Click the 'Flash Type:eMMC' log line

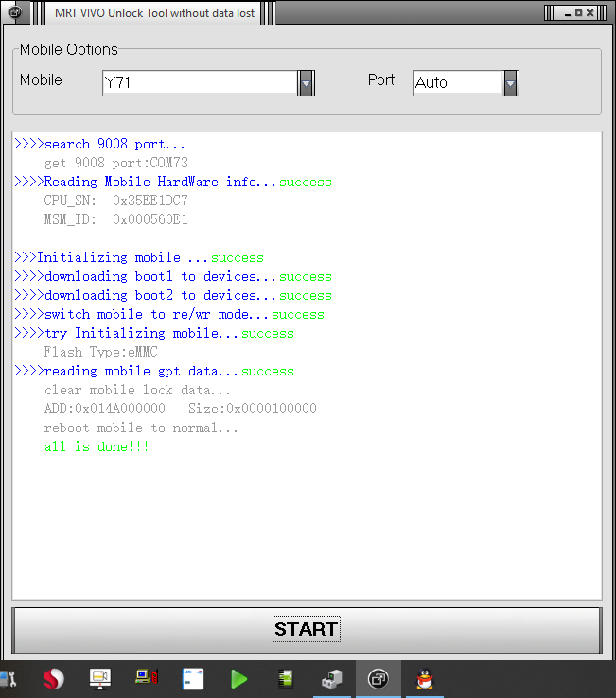pyautogui.click(x=100, y=352)
